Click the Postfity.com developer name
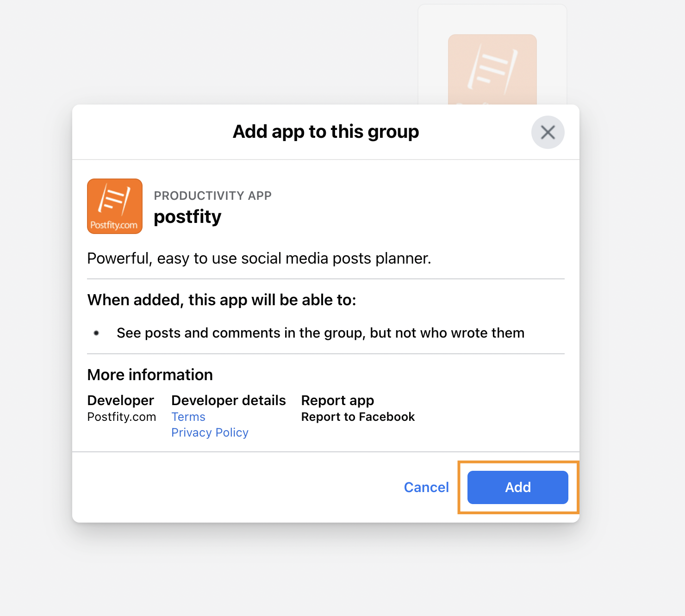The width and height of the screenshot is (685, 616). (x=122, y=417)
